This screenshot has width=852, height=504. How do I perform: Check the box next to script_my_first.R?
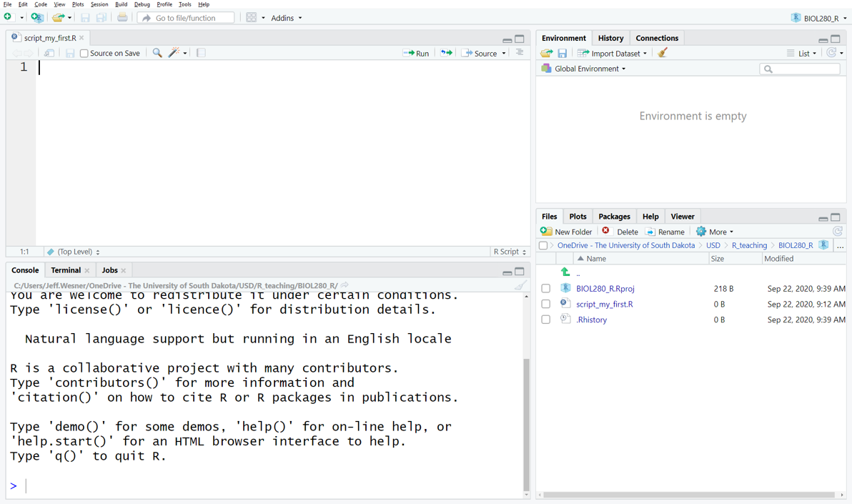[x=546, y=304]
